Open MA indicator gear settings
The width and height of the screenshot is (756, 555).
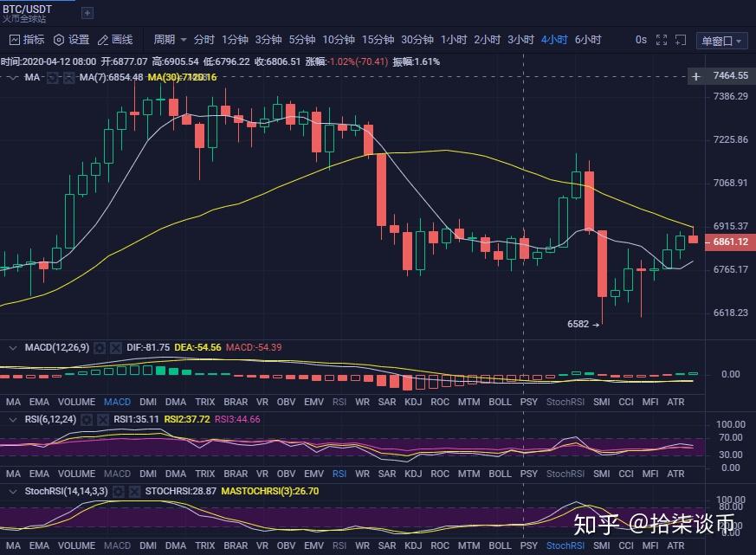[x=53, y=78]
